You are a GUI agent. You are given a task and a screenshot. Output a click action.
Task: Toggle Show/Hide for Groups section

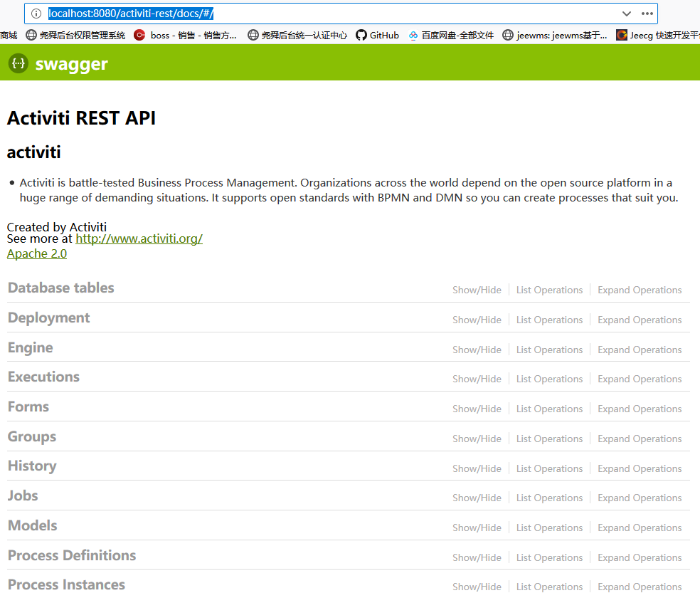477,438
